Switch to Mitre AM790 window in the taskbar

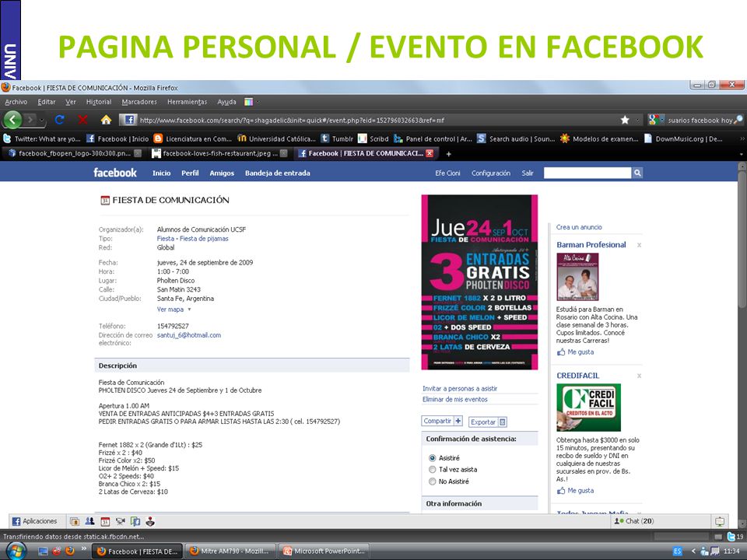(x=230, y=551)
